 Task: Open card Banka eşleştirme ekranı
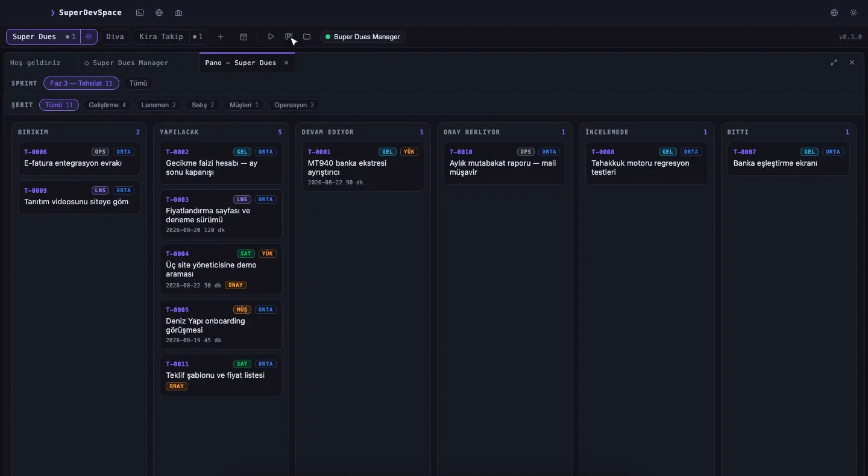click(788, 158)
